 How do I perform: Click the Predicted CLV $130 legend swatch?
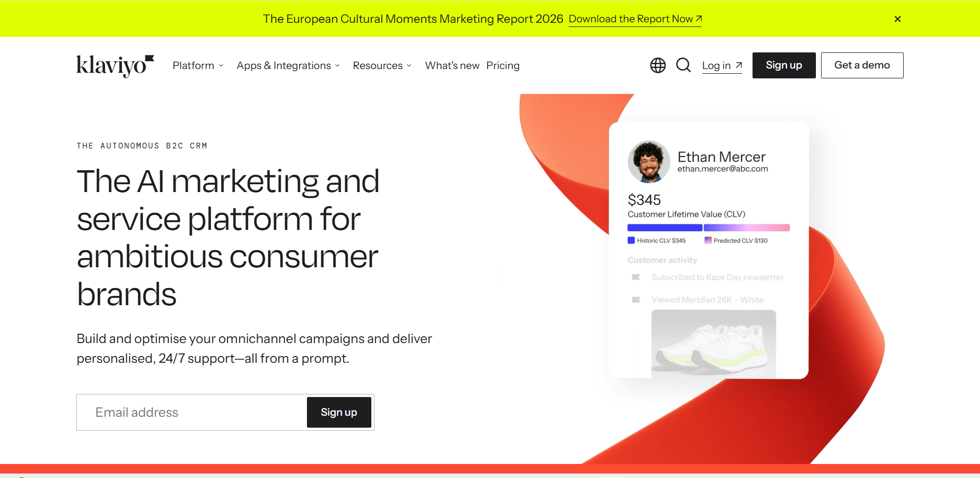point(708,240)
